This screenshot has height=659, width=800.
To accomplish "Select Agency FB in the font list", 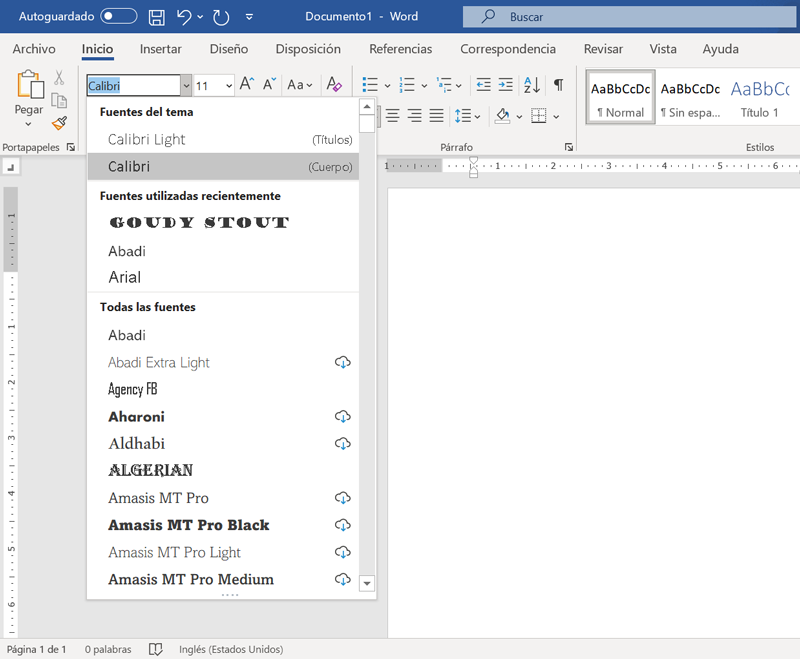I will click(223, 389).
